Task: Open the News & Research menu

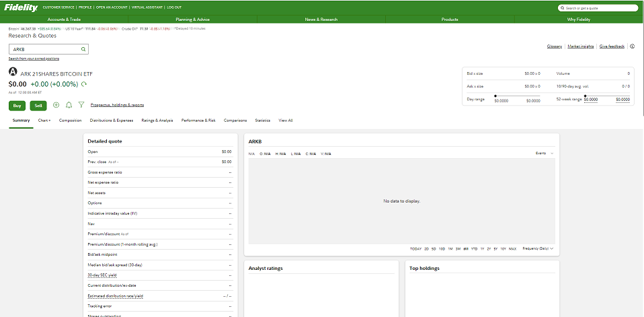Action: pyautogui.click(x=321, y=20)
